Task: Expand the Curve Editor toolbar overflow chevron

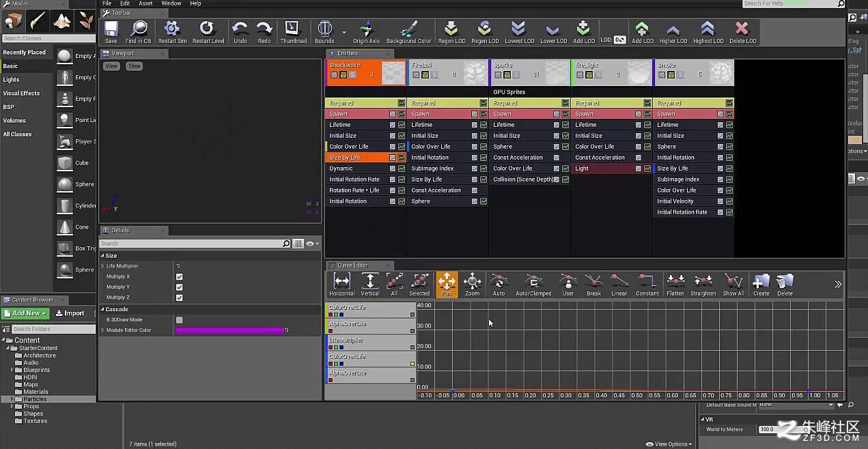Action: point(838,285)
